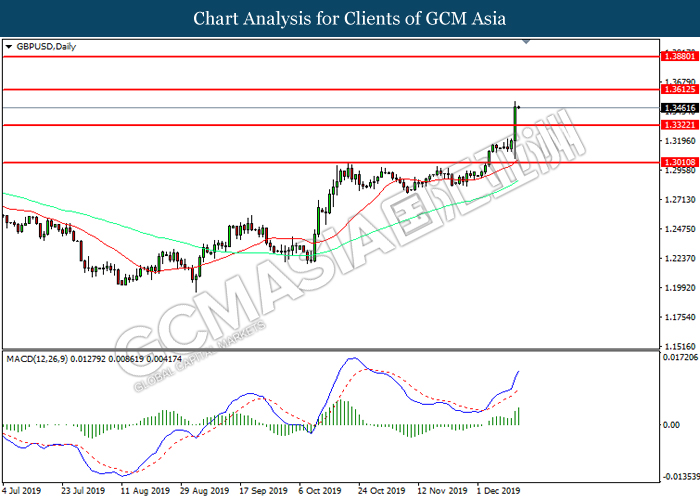Click the 1.15160 price axis value
The height and width of the screenshot is (500, 700).
pyautogui.click(x=680, y=346)
